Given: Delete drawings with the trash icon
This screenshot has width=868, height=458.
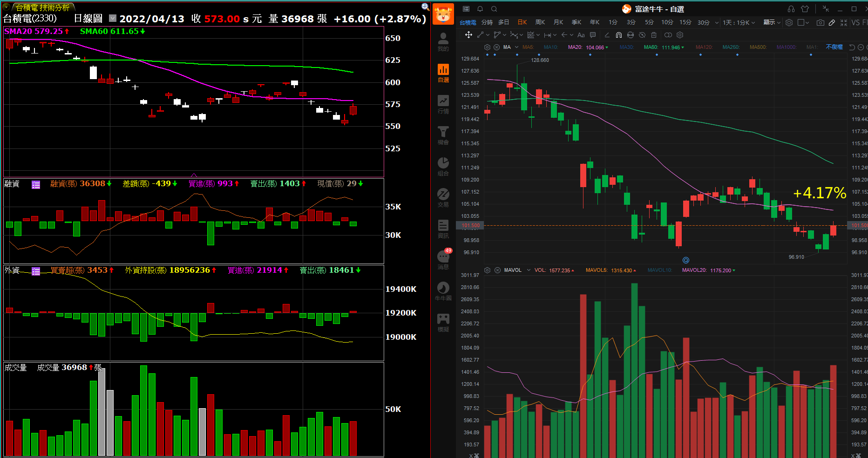Looking at the screenshot, I should [x=654, y=35].
